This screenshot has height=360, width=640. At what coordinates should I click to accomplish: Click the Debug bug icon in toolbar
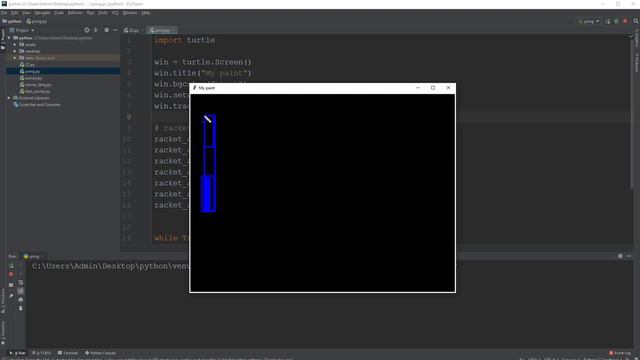click(616, 21)
